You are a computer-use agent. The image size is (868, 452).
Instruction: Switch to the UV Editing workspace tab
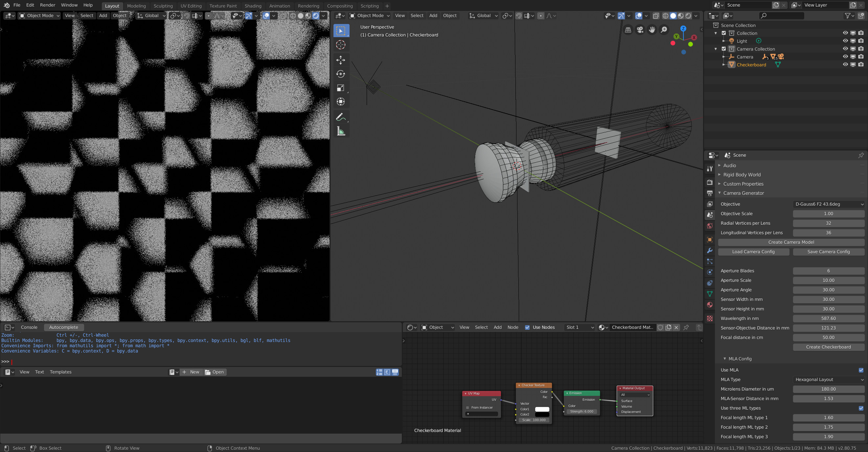point(191,6)
